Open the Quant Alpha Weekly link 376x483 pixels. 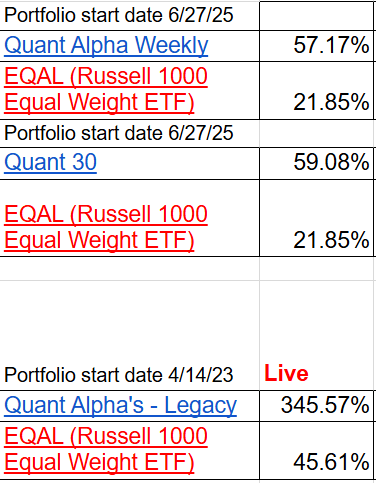[x=106, y=45]
